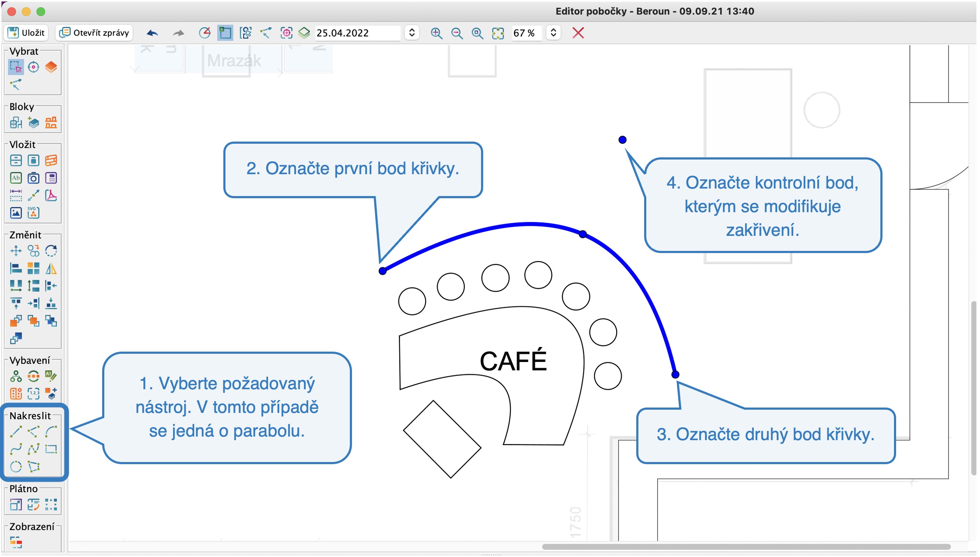Open the Otevřít zprávy button
The width and height of the screenshot is (980, 557).
95,33
